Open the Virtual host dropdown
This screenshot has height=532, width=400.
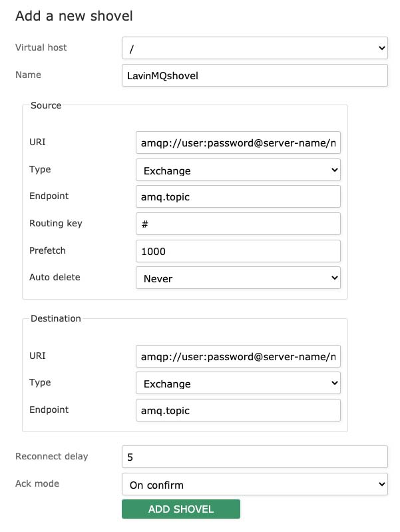254,48
